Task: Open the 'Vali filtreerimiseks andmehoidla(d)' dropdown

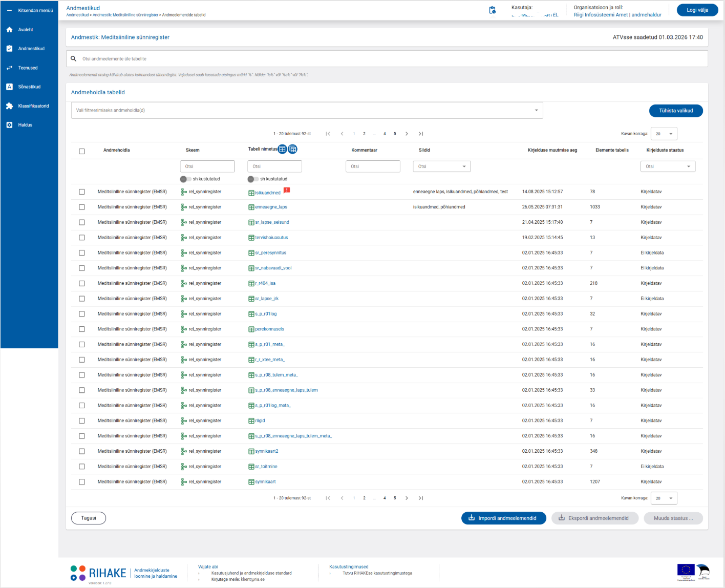Action: pyautogui.click(x=307, y=110)
